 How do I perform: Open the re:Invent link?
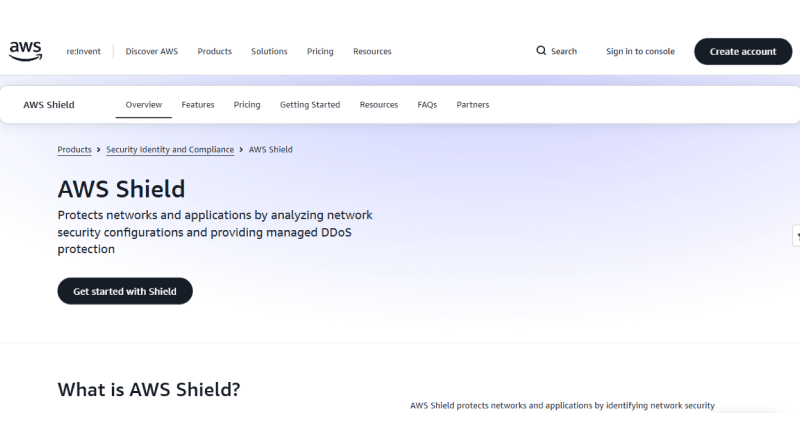(83, 52)
